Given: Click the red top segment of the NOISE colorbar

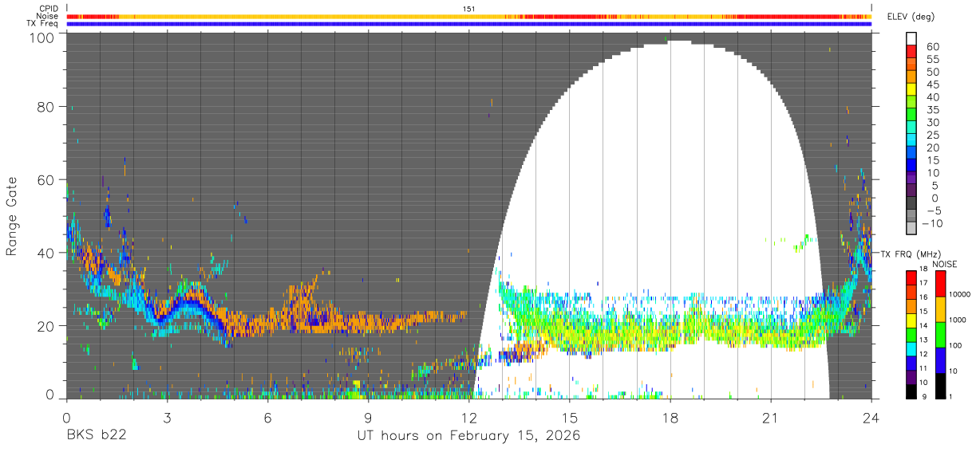Looking at the screenshot, I should 940,283.
